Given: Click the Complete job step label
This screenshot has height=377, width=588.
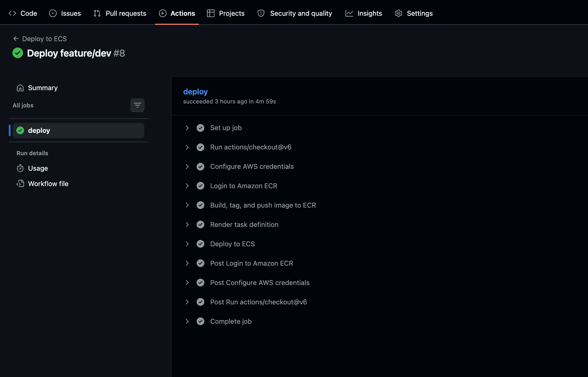Looking at the screenshot, I should click(x=231, y=321).
